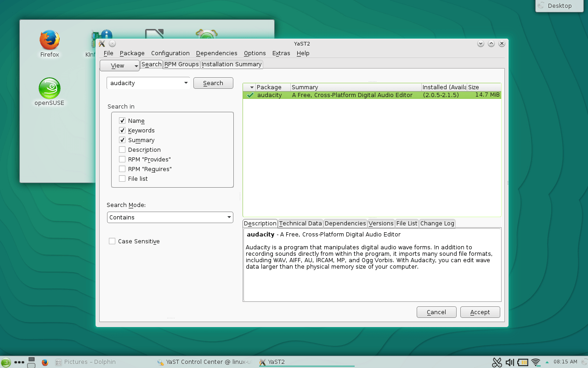Enable Case Sensitive searching
This screenshot has height=368, width=588.
(x=112, y=241)
